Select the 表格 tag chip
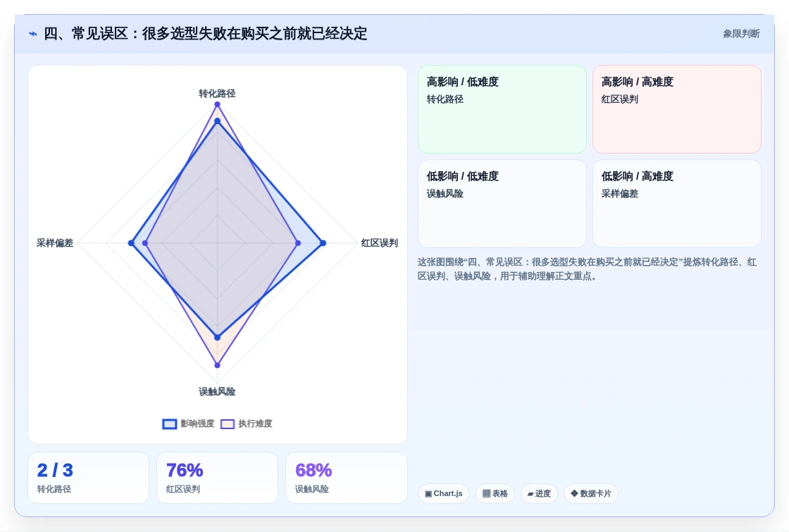Viewport: 789px width, 532px height. [495, 493]
